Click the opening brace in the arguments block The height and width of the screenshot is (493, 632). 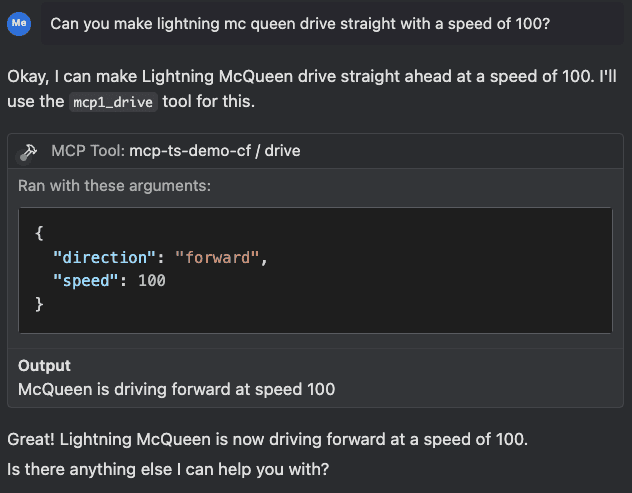point(39,233)
